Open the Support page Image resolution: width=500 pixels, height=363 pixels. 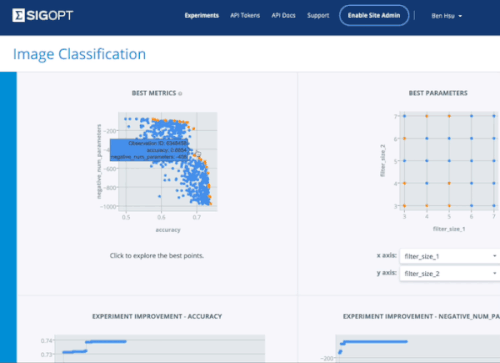[318, 15]
